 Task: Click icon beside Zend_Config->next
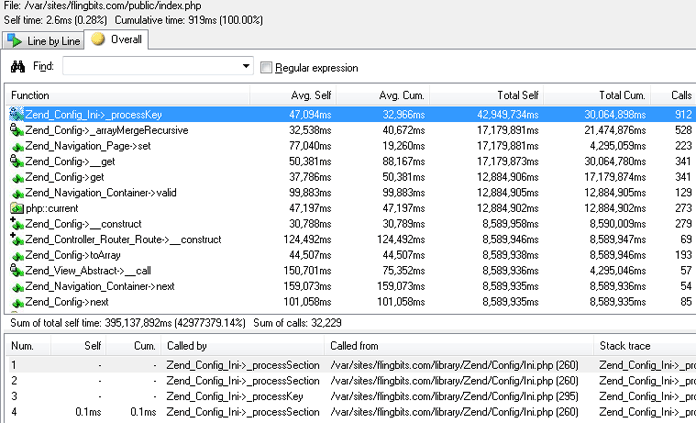click(18, 303)
